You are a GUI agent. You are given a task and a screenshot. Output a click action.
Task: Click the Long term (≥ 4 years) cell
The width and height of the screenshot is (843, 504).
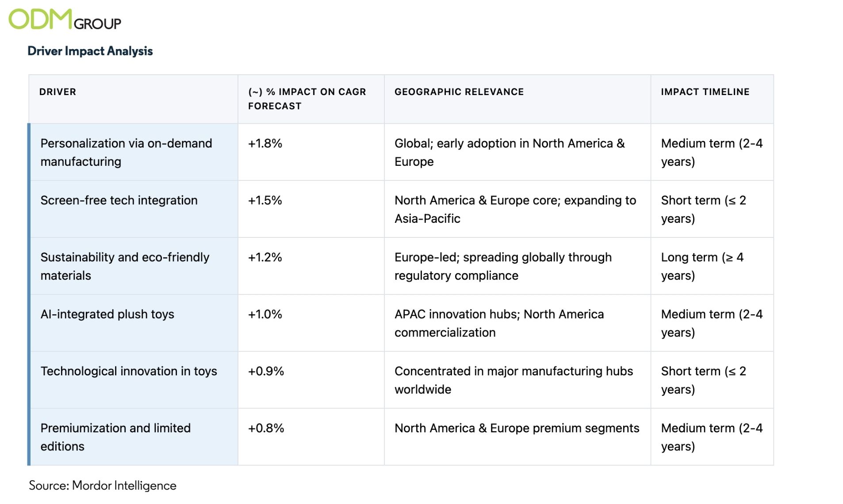pyautogui.click(x=702, y=266)
